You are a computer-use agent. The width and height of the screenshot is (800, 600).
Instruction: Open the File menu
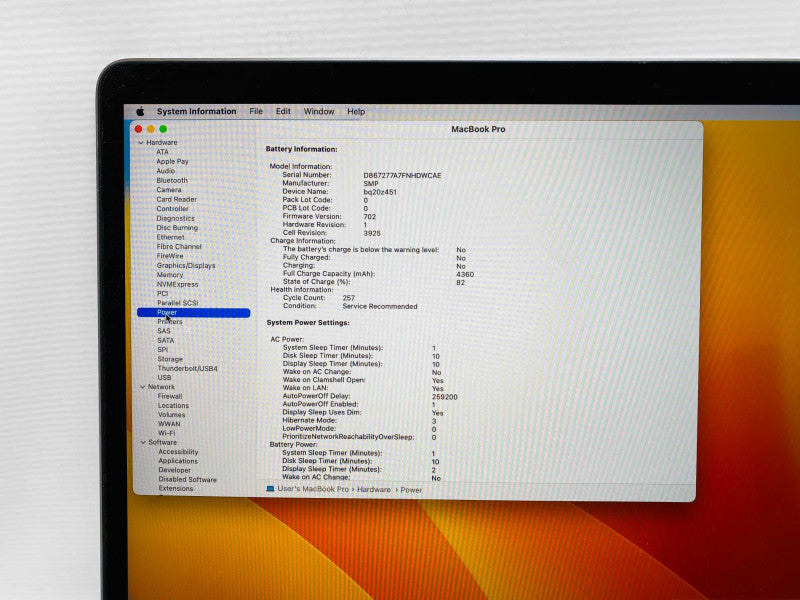point(256,111)
